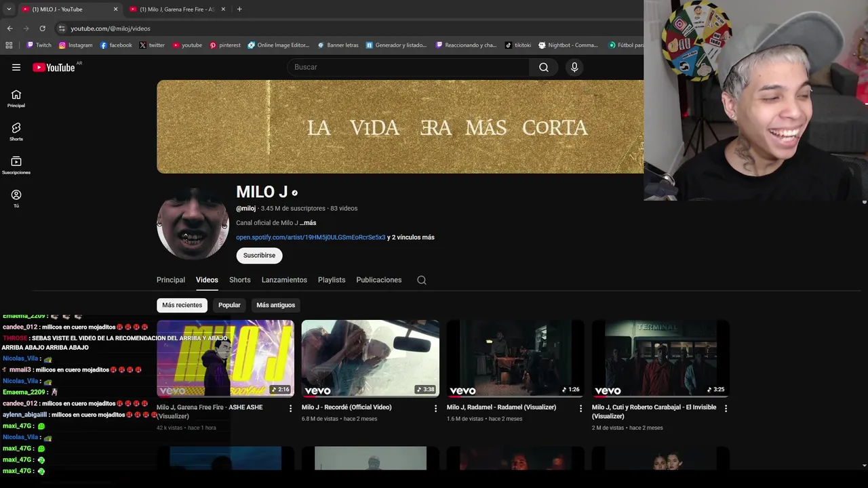Expand channel description with ...más
Screen dimensions: 868x488
point(308,223)
